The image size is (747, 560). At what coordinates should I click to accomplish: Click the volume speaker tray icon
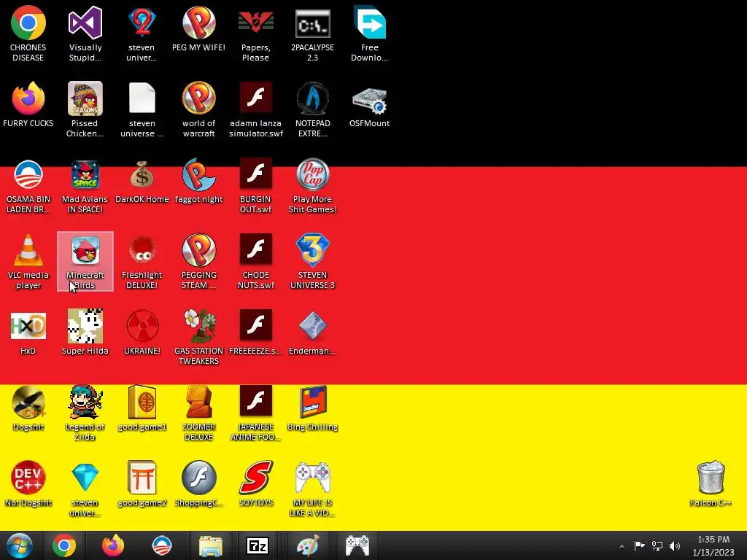pyautogui.click(x=675, y=545)
